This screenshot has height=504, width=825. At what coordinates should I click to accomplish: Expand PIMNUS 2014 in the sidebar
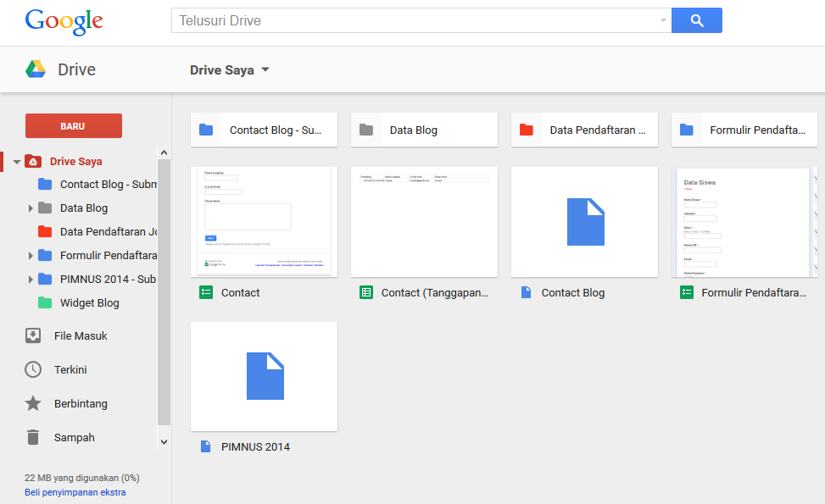29,279
